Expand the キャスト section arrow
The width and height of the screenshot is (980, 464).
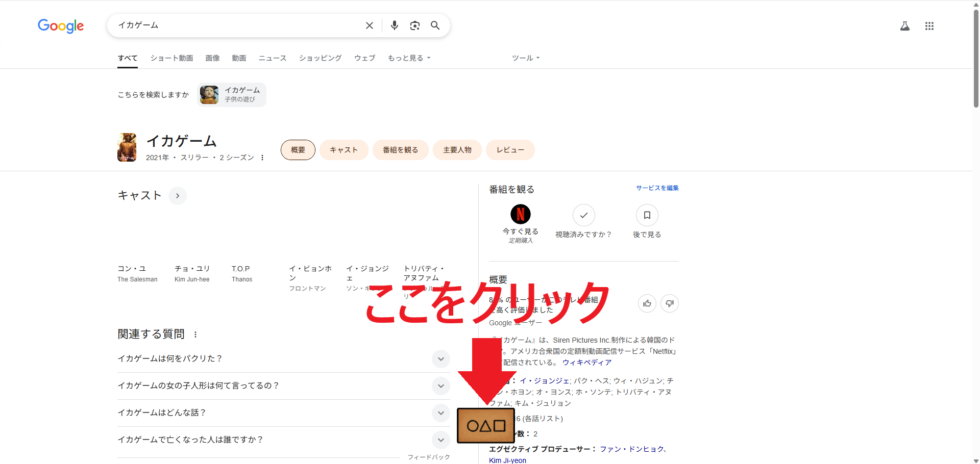click(x=178, y=196)
